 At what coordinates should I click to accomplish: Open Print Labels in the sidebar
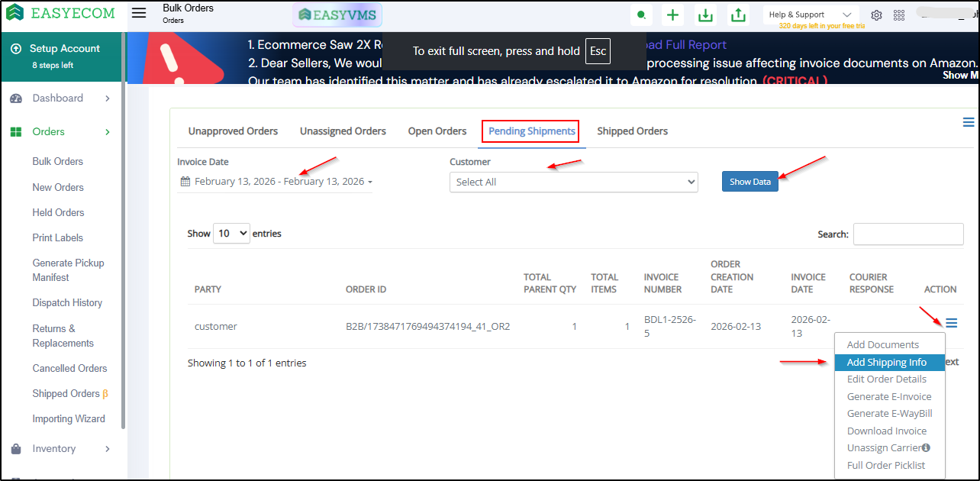pos(58,237)
